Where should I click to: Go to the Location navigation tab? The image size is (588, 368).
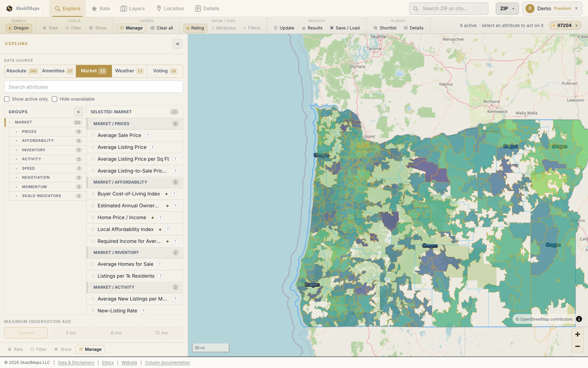tap(170, 9)
